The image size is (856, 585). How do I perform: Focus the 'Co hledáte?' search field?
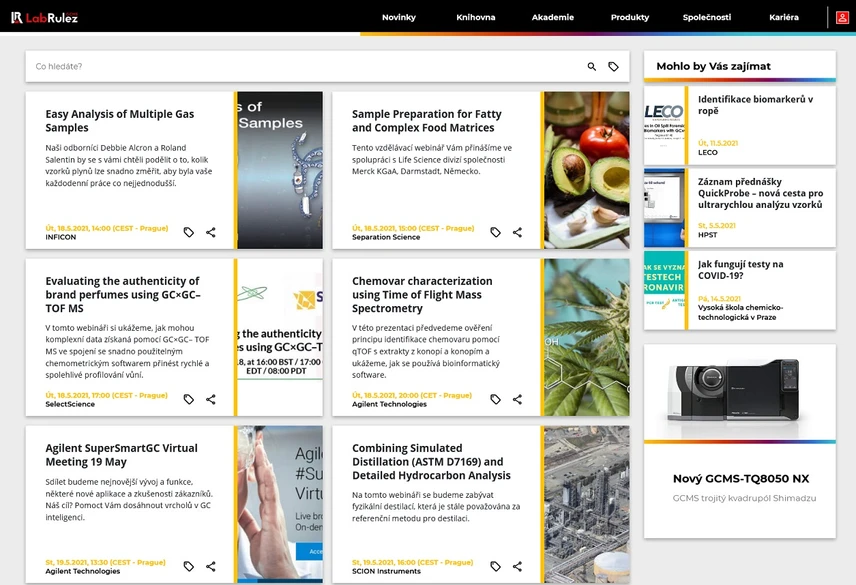click(300, 67)
